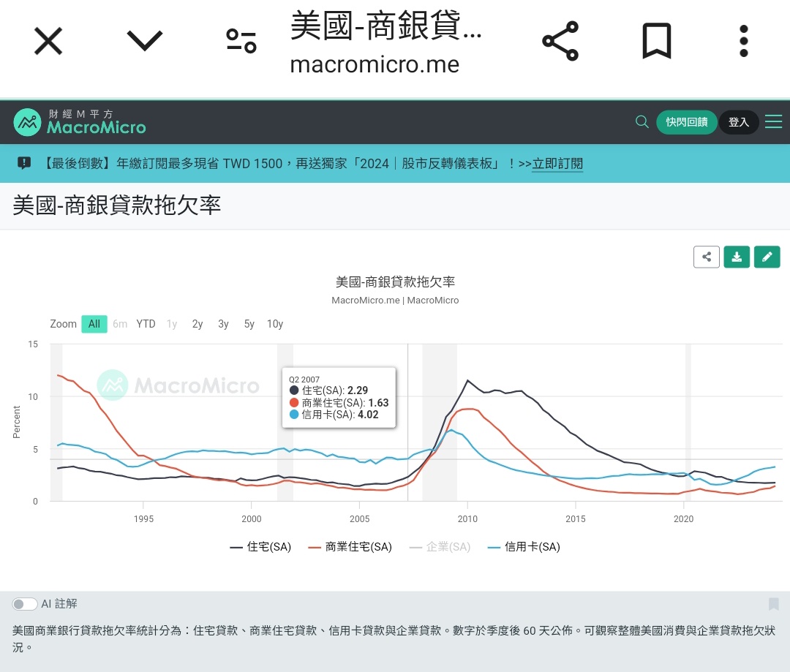The height and width of the screenshot is (672, 790).
Task: Select the YTD zoom range
Action: tap(146, 324)
